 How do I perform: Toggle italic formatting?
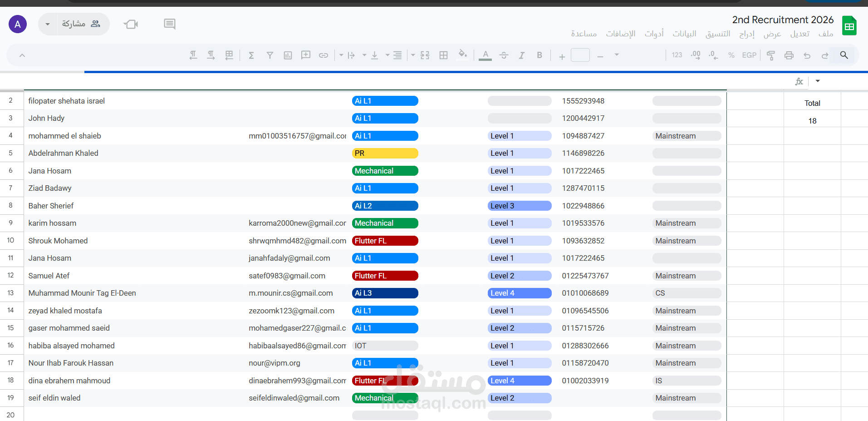click(x=522, y=55)
